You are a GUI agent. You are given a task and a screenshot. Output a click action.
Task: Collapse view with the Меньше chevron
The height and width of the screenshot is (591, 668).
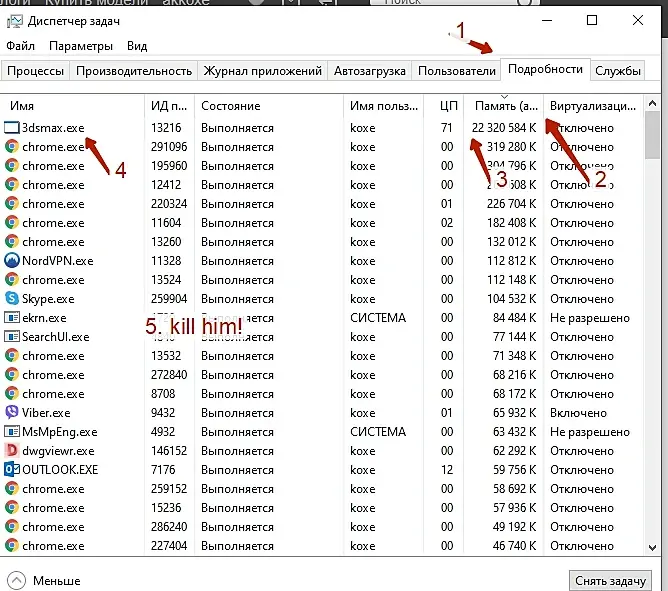[x=16, y=580]
